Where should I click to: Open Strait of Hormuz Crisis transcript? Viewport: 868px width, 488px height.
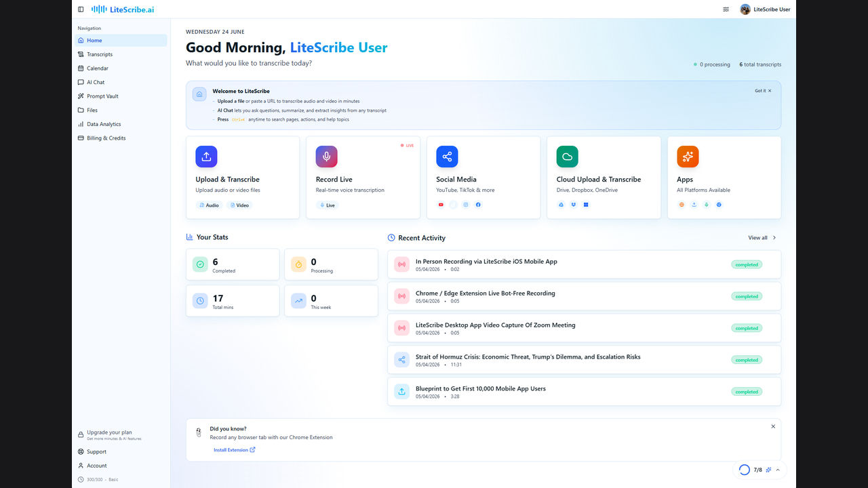click(x=584, y=360)
